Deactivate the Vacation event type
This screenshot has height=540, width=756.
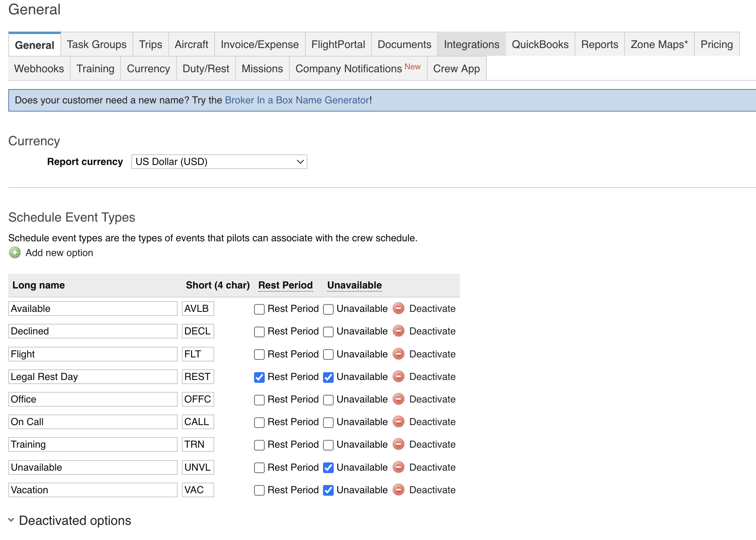coord(398,490)
